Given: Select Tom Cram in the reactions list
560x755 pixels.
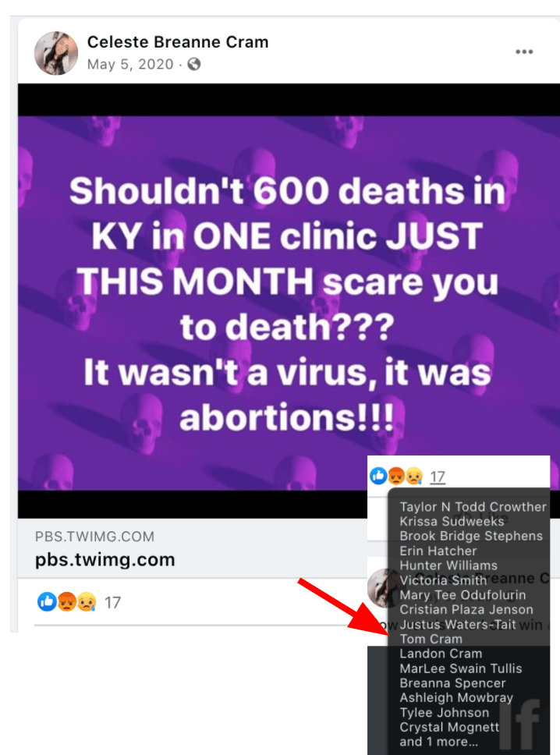Looking at the screenshot, I should pyautogui.click(x=431, y=639).
